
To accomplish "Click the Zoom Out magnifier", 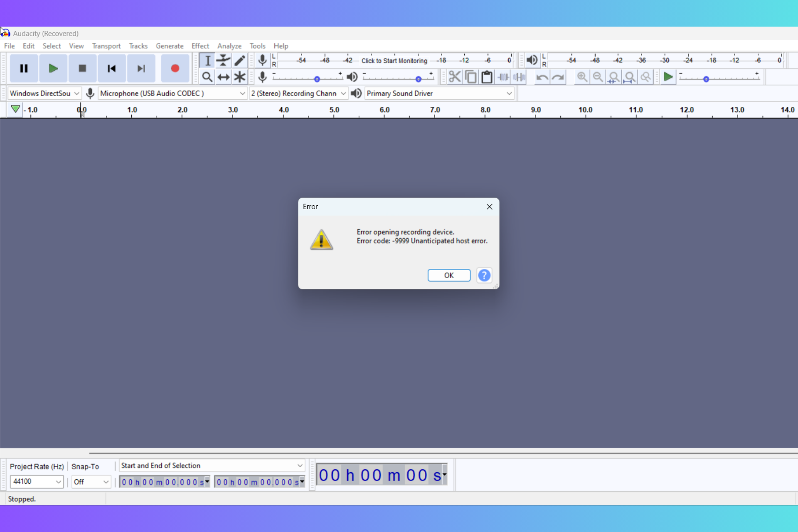I will [x=598, y=77].
